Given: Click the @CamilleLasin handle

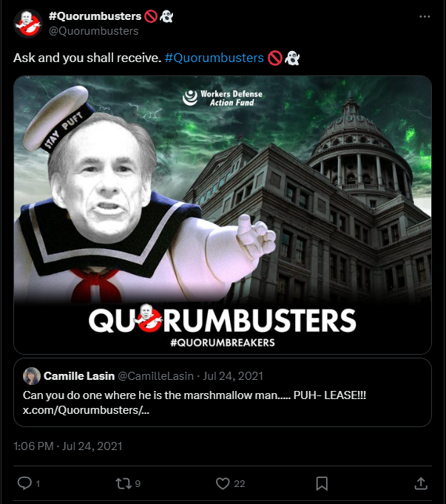Looking at the screenshot, I should pyautogui.click(x=156, y=375).
